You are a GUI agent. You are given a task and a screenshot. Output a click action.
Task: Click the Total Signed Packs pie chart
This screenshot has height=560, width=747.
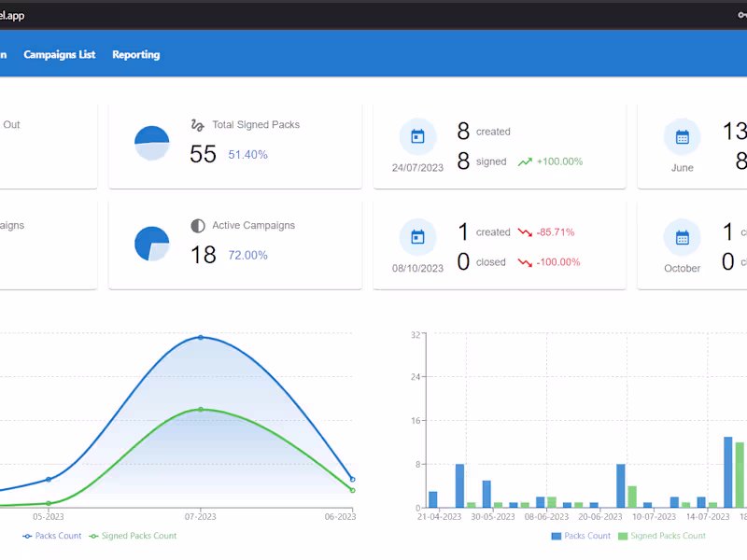tap(152, 143)
